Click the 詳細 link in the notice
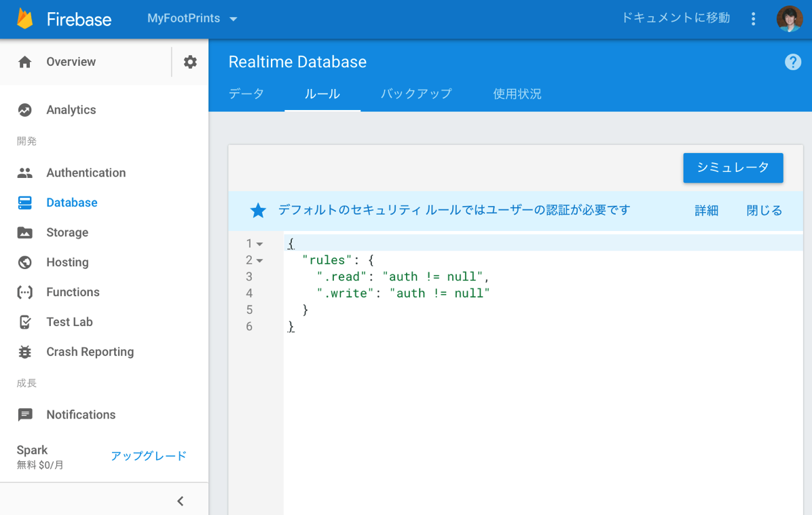 click(x=706, y=211)
